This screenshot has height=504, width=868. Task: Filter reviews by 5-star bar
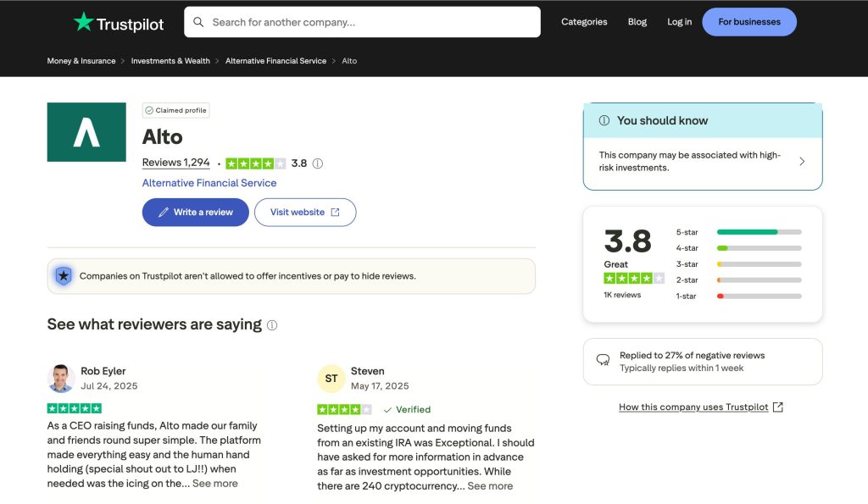click(x=759, y=232)
